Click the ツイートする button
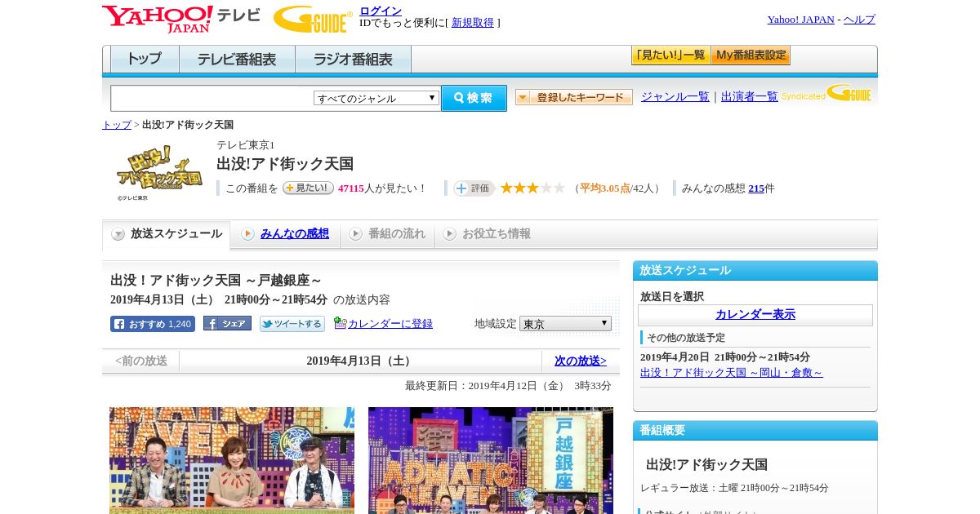 click(x=292, y=324)
